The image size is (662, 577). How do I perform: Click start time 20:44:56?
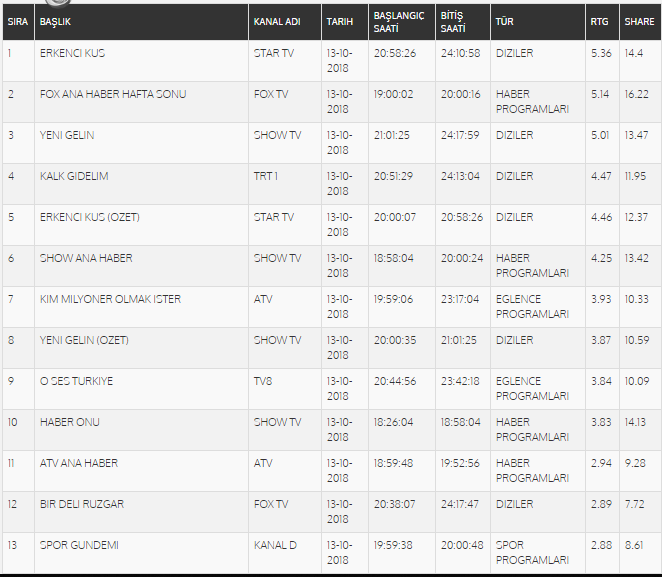click(x=395, y=381)
